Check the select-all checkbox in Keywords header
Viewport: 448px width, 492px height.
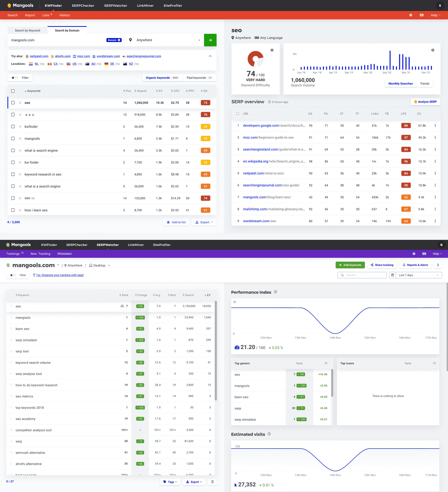click(13, 91)
